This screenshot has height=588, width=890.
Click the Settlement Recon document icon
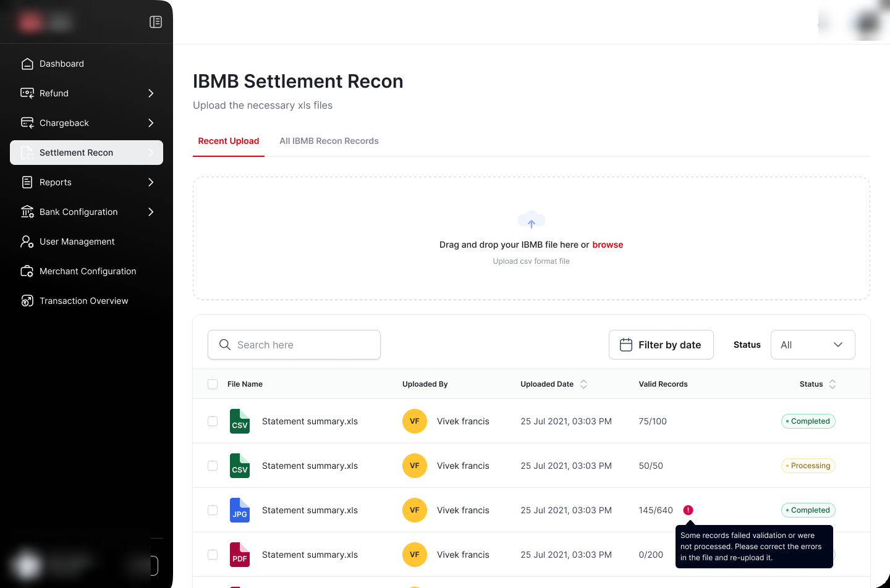27,153
